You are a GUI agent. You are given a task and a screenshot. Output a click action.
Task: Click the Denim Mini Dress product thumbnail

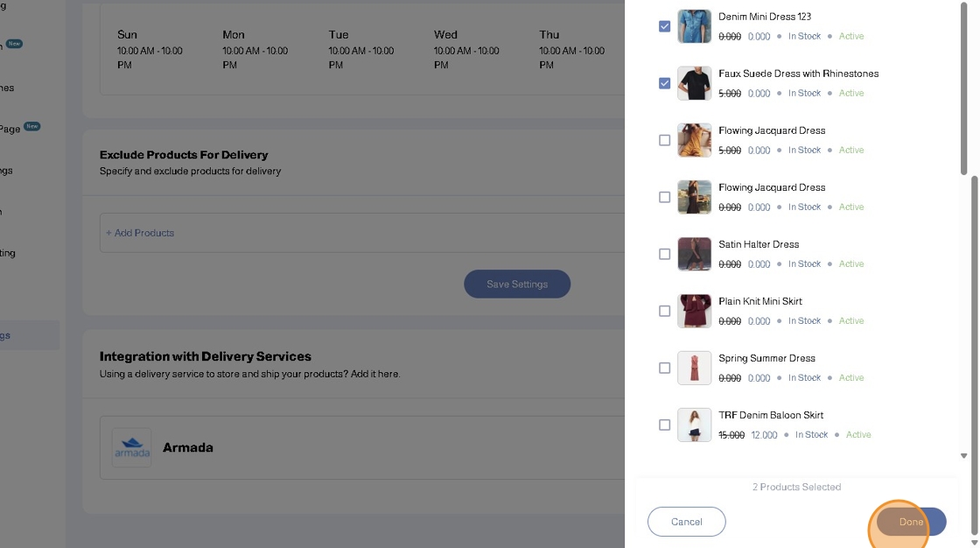pyautogui.click(x=694, y=26)
